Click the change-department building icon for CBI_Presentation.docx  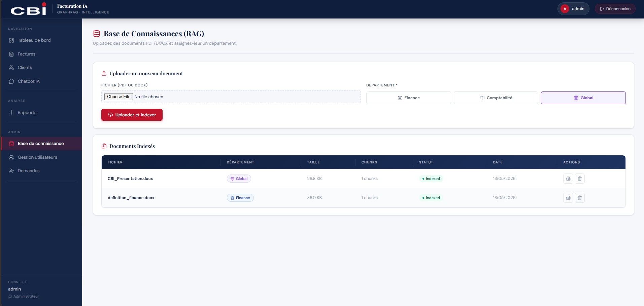pos(568,179)
